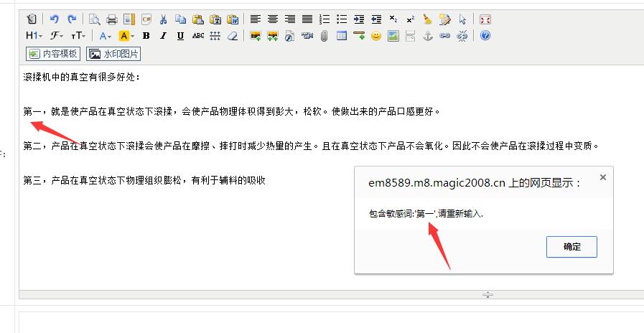
Task: Open yellow text highlight color picker
Action: point(126,35)
